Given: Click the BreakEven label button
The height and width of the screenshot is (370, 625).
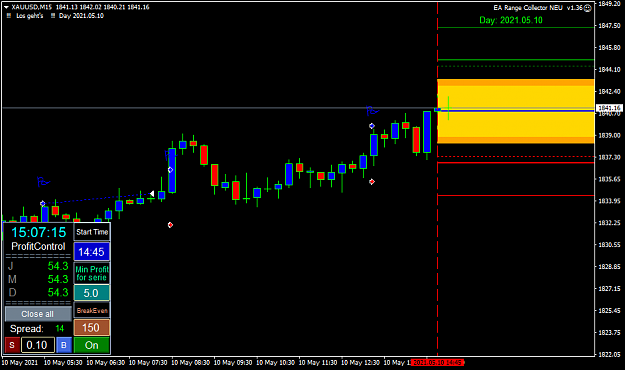Looking at the screenshot, I should pyautogui.click(x=92, y=311).
